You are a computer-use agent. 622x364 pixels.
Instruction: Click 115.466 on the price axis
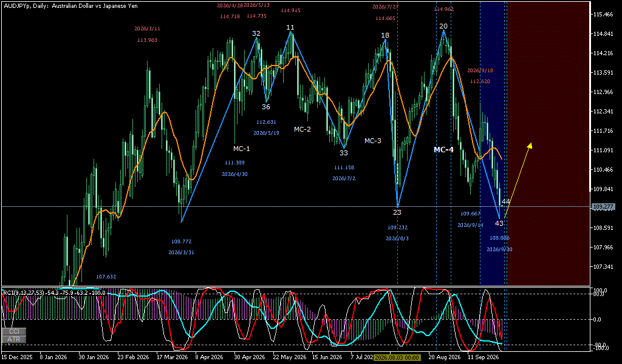pyautogui.click(x=603, y=15)
